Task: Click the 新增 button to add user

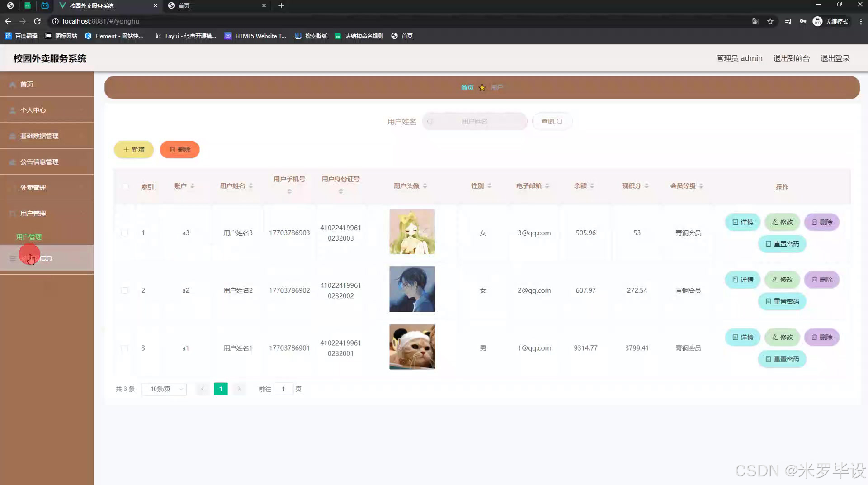Action: click(x=133, y=149)
